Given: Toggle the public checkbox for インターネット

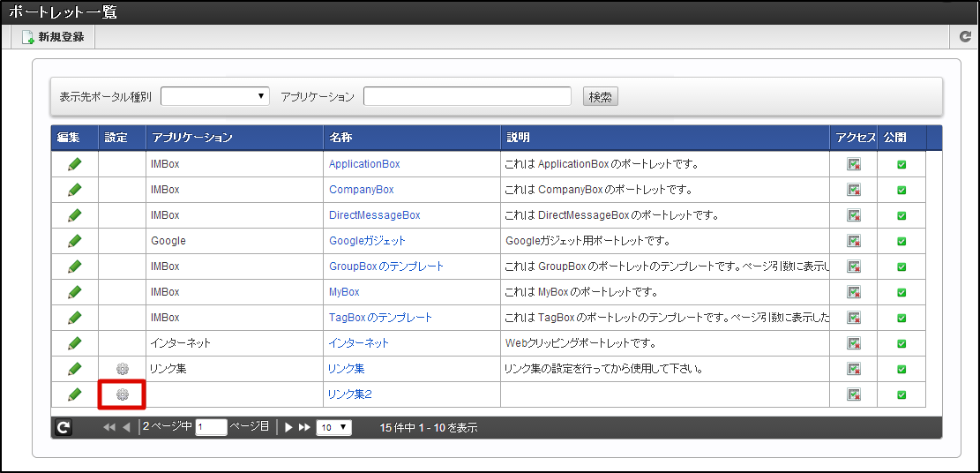Looking at the screenshot, I should 901,344.
